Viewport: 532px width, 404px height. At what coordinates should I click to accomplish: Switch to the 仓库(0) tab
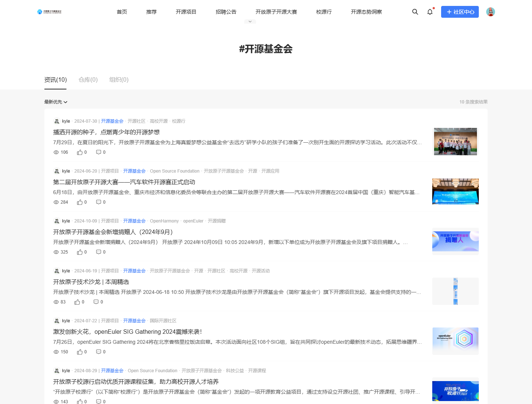point(88,80)
